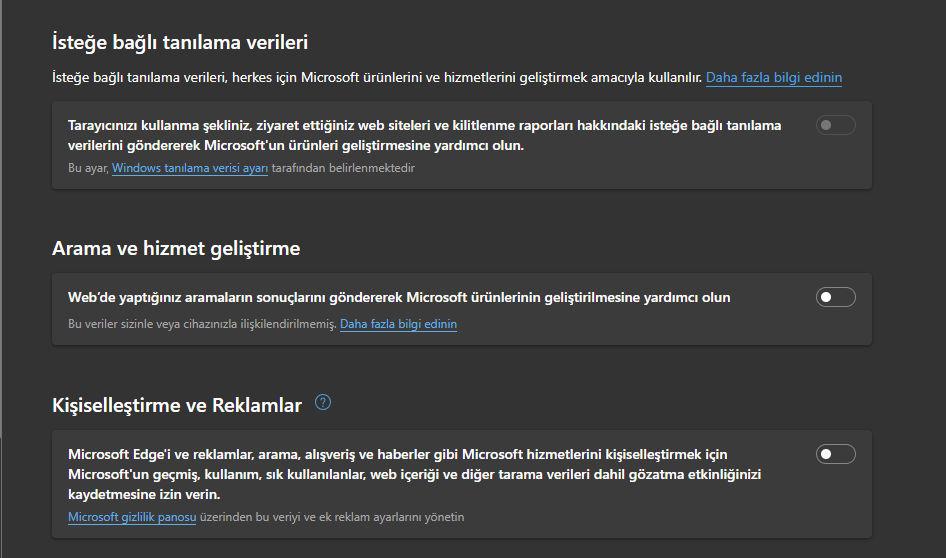Open the top 'Daha fazla bilgi edinin' link

coord(774,77)
